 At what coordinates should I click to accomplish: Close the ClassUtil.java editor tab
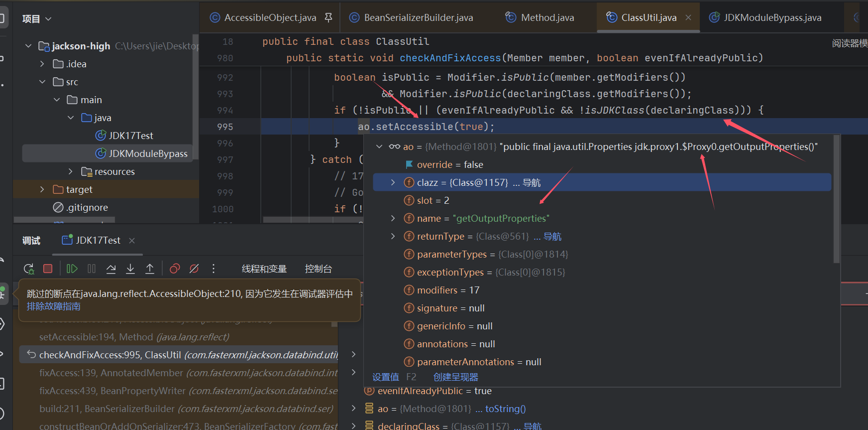[x=688, y=17]
